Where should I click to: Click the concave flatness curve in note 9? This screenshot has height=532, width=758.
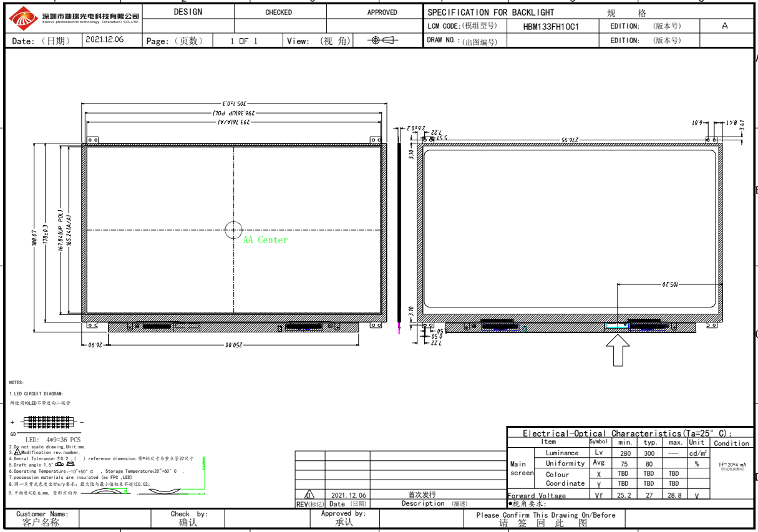pyautogui.click(x=163, y=492)
